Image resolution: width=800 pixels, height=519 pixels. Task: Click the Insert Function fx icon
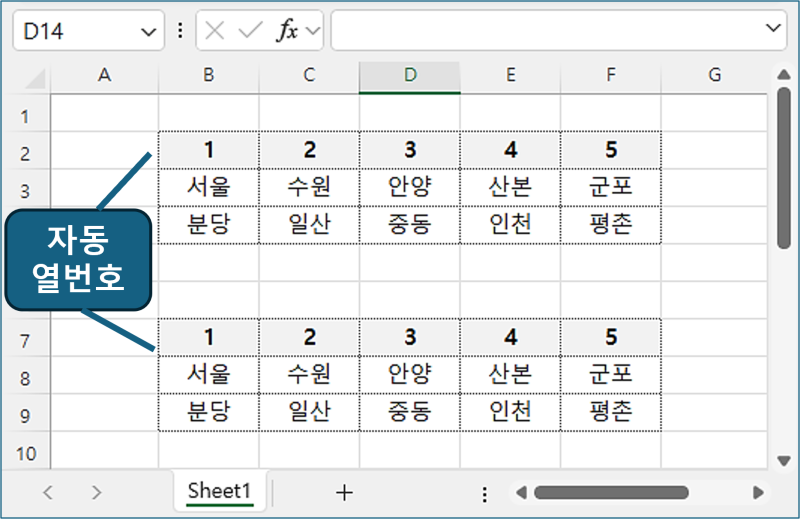click(287, 31)
